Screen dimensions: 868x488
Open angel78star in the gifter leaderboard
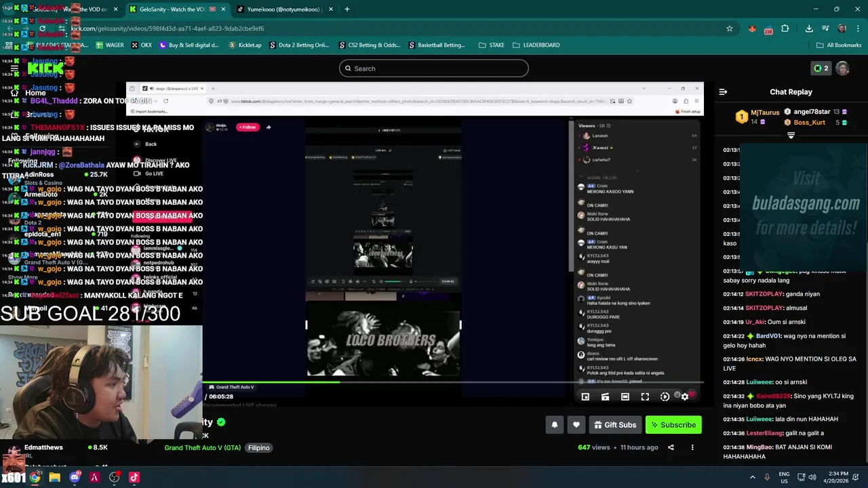(811, 112)
